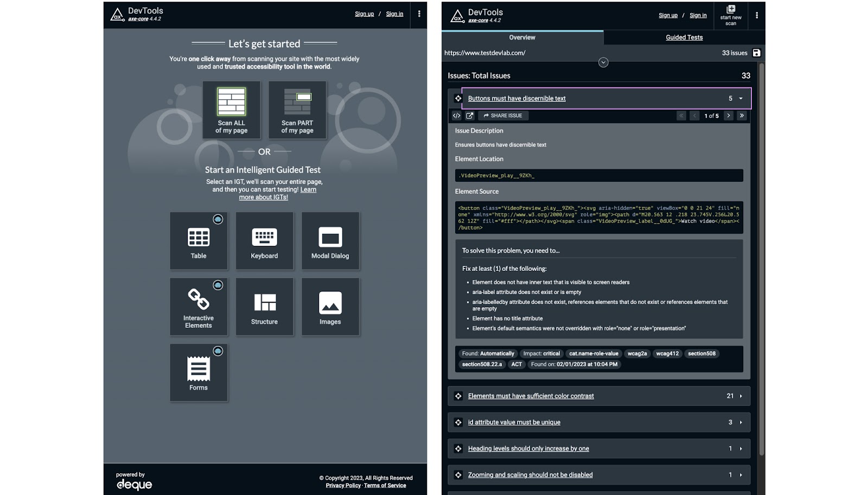Viewport: 868px width, 495px height.
Task: Click the '33 issues' count text
Action: coord(735,53)
